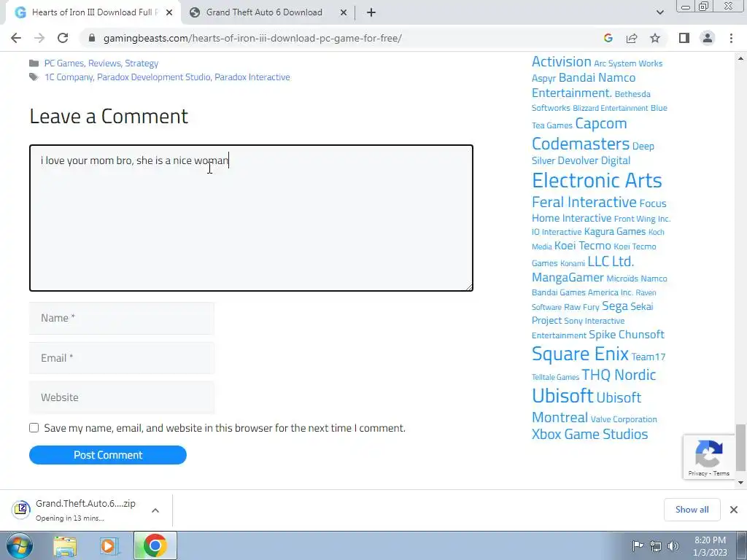
Task: Click the reCAPTCHA badge
Action: pos(709,456)
